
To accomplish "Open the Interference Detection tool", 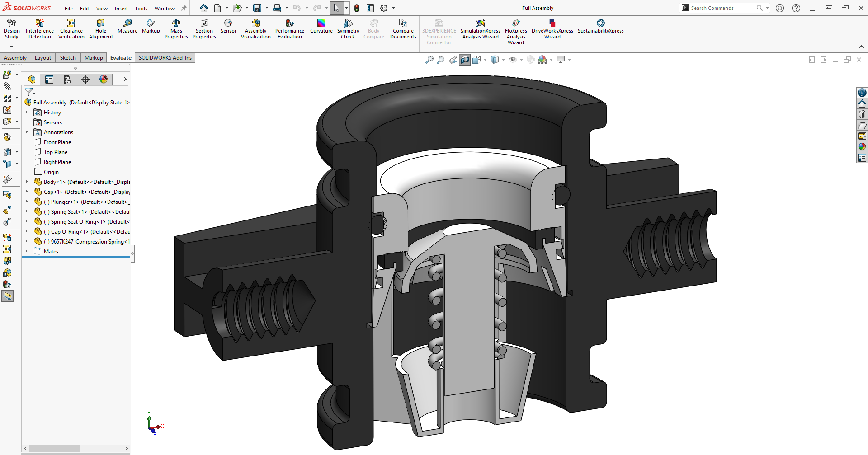I will coord(39,29).
